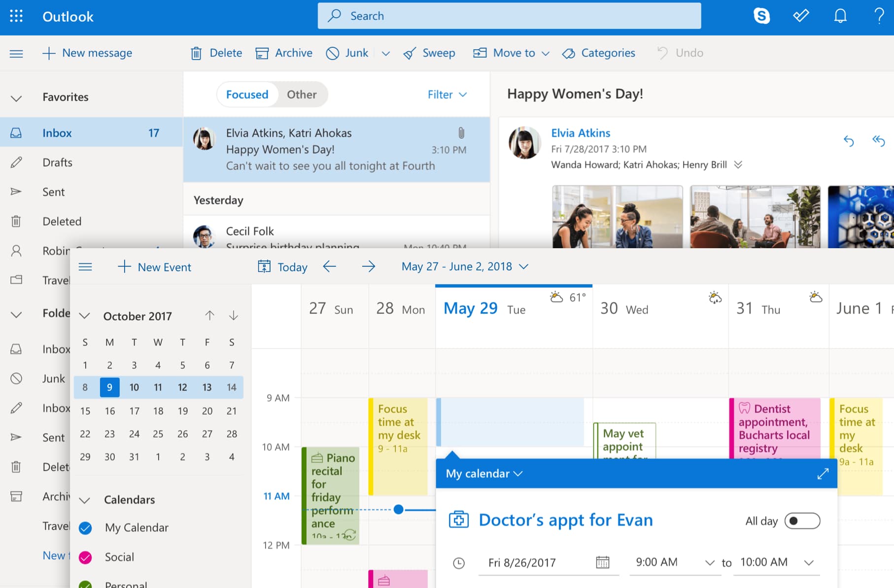The image size is (894, 588).
Task: Mark the email as Junk
Action: (x=347, y=53)
